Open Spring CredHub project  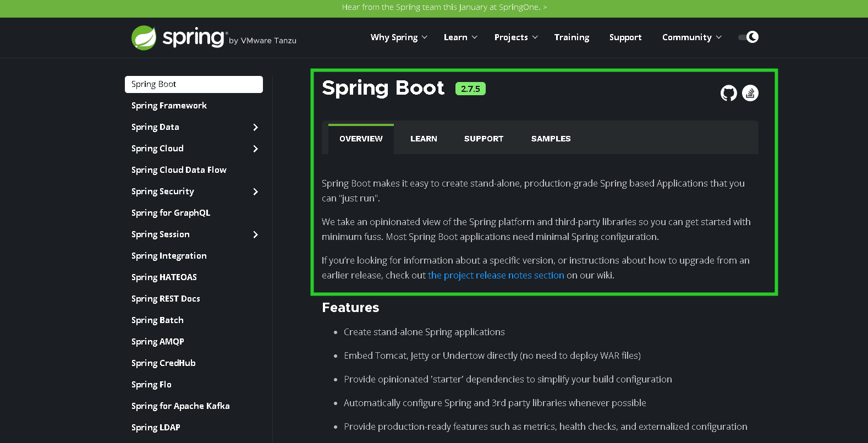[163, 363]
